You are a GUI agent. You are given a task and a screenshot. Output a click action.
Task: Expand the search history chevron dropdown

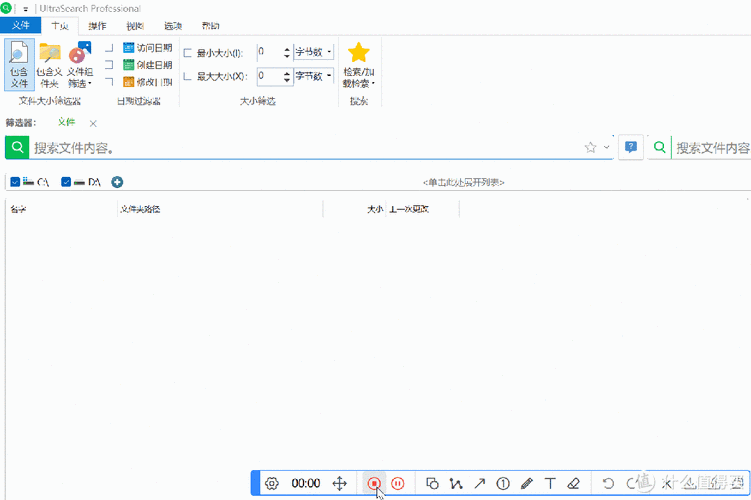[606, 148]
